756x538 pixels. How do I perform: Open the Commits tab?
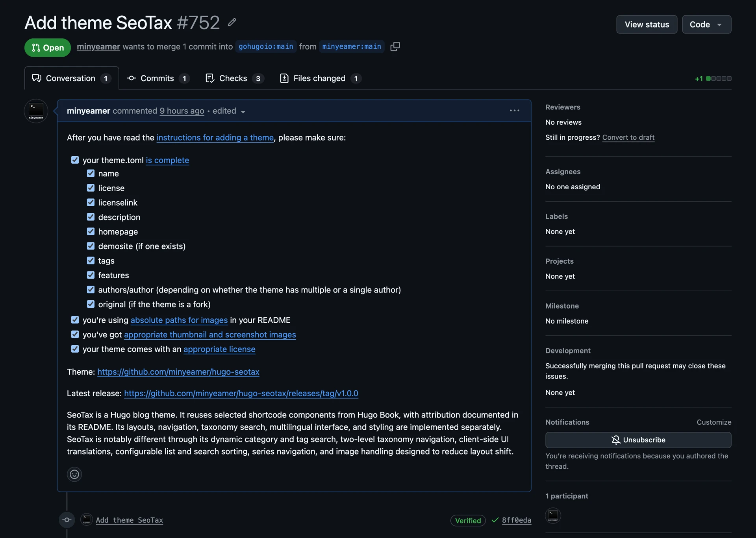coord(158,78)
